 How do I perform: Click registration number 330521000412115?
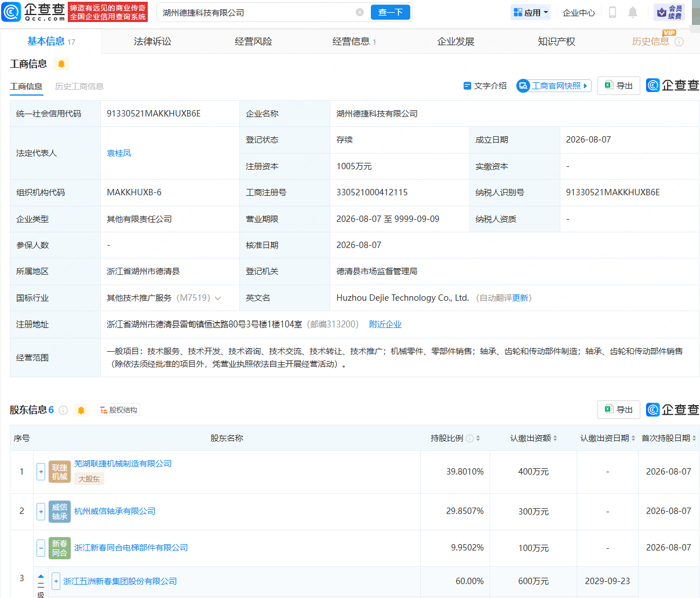[372, 192]
